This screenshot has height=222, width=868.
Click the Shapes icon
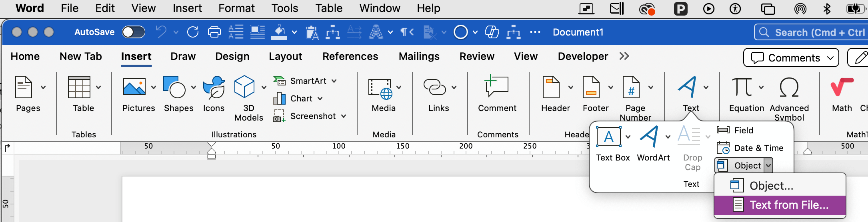coord(174,87)
